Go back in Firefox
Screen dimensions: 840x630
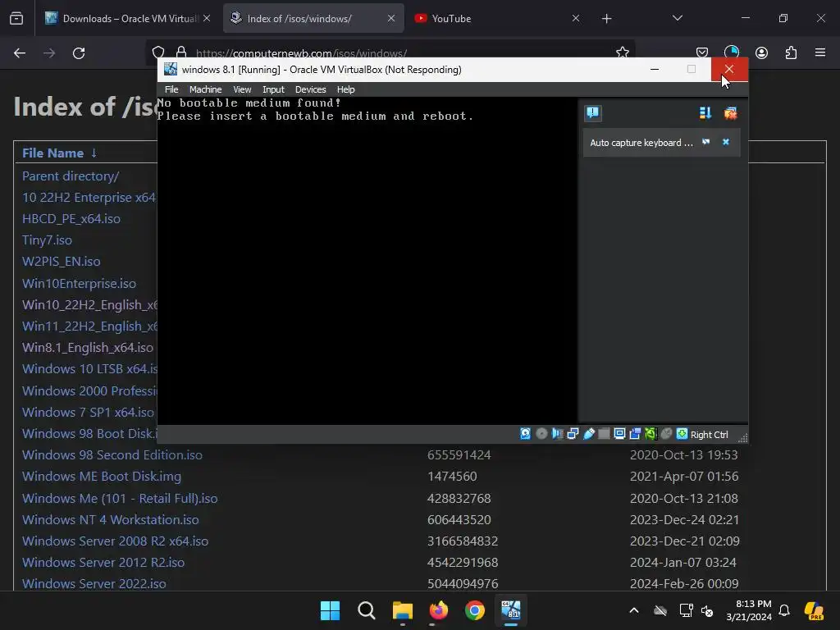click(20, 53)
